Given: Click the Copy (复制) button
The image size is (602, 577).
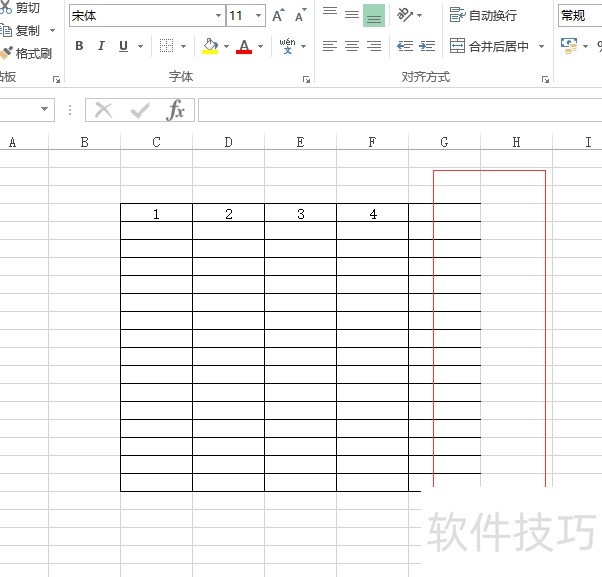Looking at the screenshot, I should (20, 30).
